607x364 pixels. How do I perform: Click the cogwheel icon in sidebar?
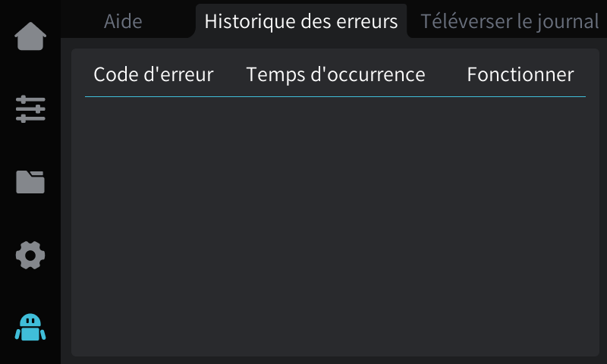30,256
